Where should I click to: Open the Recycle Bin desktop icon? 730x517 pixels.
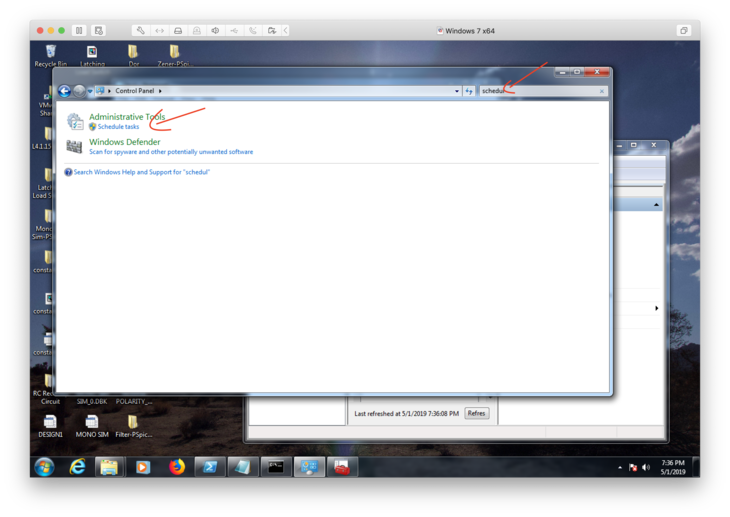tap(51, 56)
